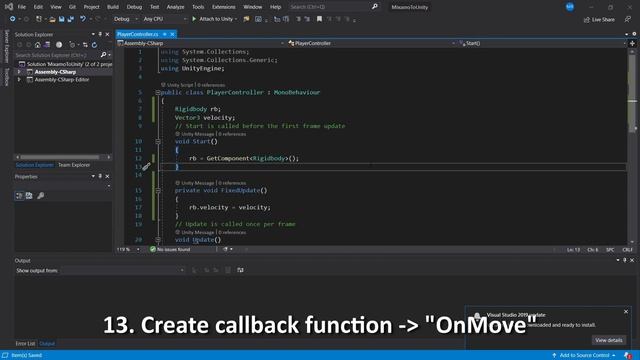Image resolution: width=640 pixels, height=360 pixels.
Task: Click the screwdriver quick actions icon in margin
Action: coord(146,166)
